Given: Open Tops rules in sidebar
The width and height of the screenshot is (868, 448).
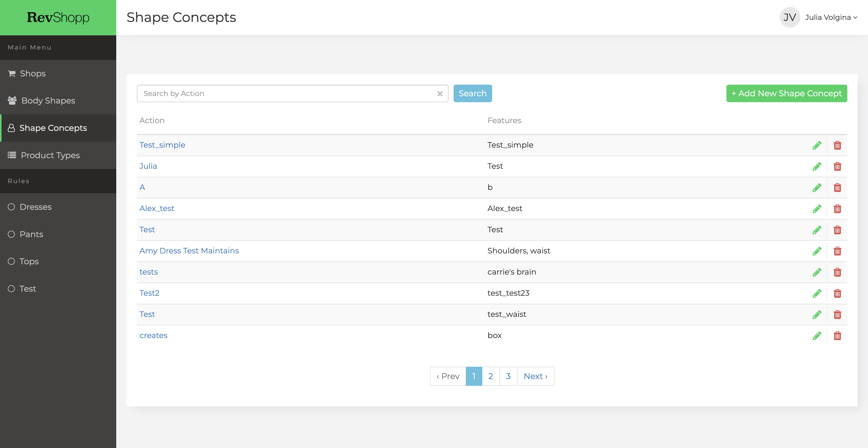Looking at the screenshot, I should click(58, 261).
